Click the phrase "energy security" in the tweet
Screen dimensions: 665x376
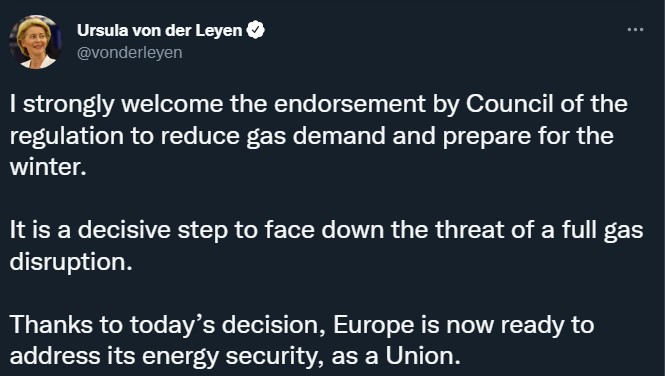[230, 357]
